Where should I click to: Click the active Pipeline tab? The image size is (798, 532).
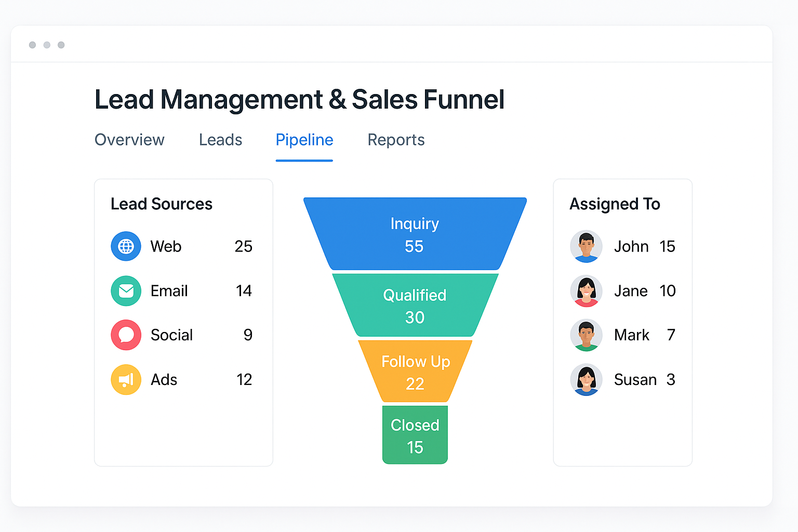tap(304, 140)
